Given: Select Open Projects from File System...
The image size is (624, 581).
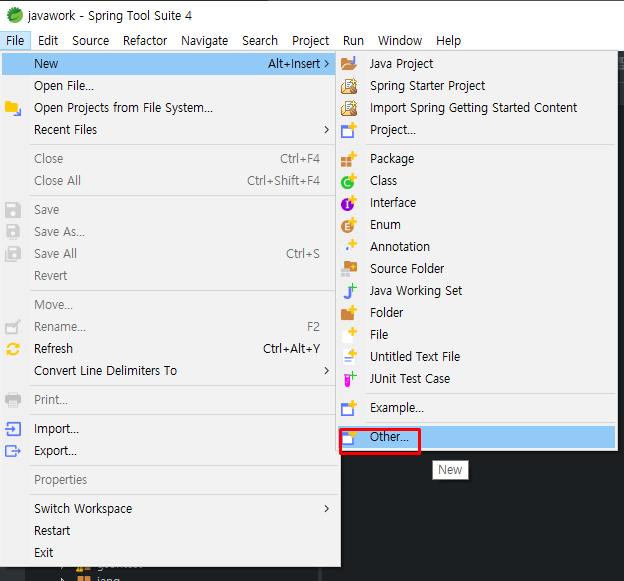Looking at the screenshot, I should [x=169, y=108].
